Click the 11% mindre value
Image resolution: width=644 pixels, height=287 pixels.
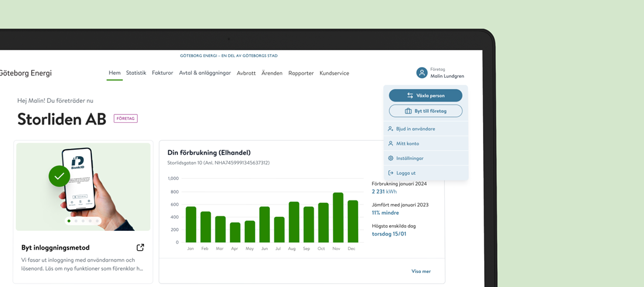pyautogui.click(x=385, y=213)
